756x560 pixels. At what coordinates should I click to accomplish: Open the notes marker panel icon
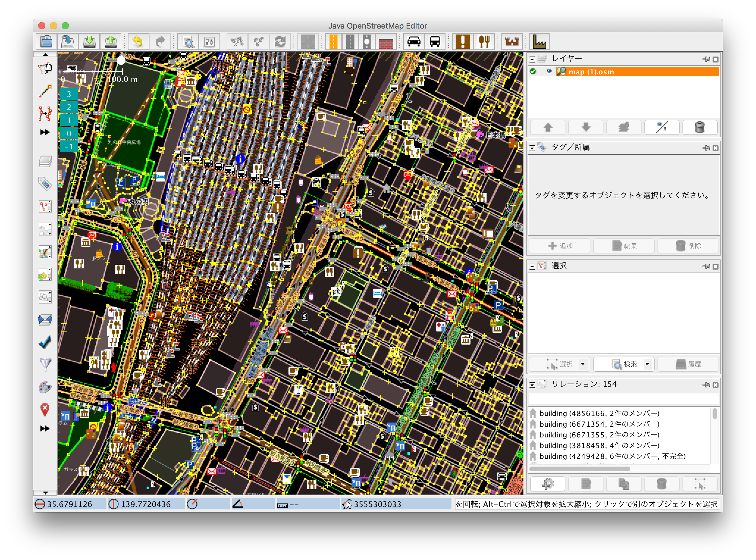click(45, 410)
